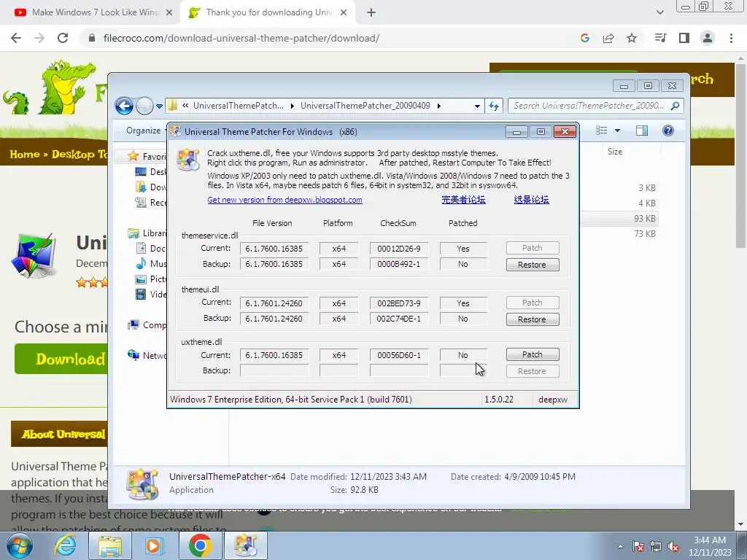
Task: Open Pictures library in navigation pane
Action: point(150,279)
